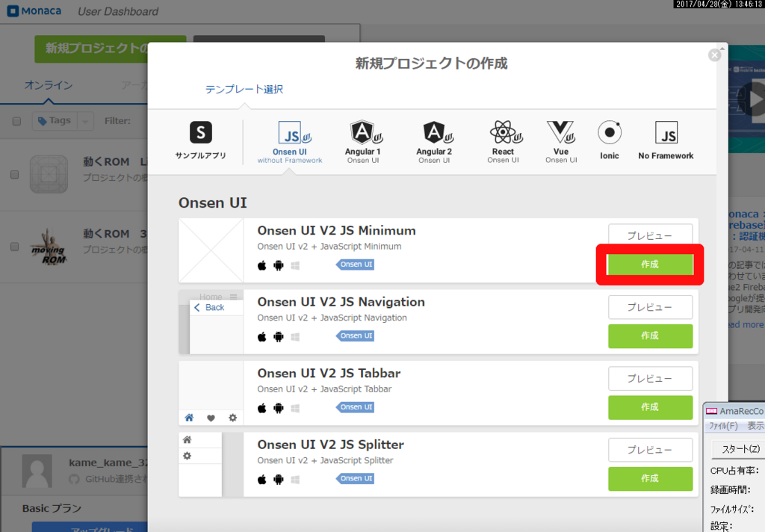Click Apple platform icon on Navigation row
765x532 pixels.
pos(262,337)
